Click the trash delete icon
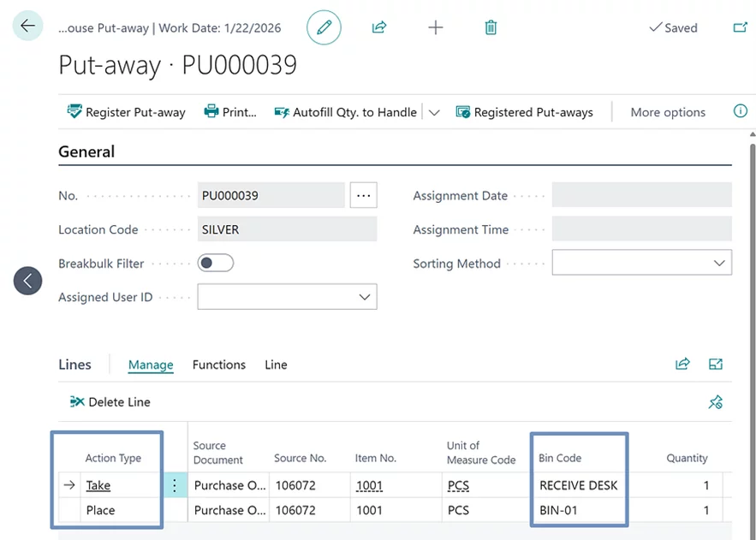756x540 pixels. [491, 27]
